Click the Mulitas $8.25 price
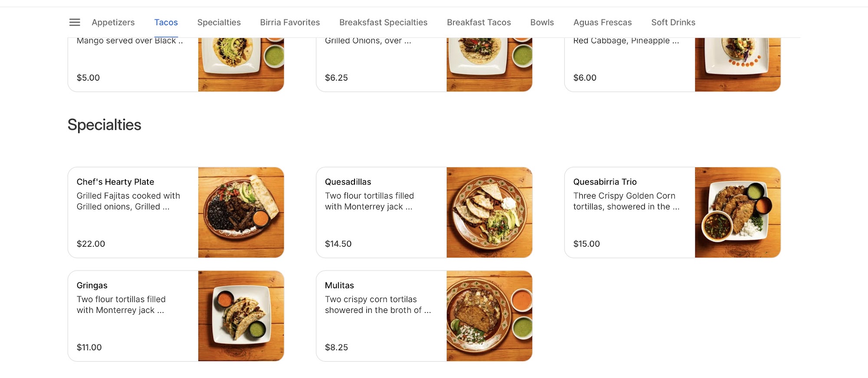This screenshot has width=868, height=378. pyautogui.click(x=336, y=347)
